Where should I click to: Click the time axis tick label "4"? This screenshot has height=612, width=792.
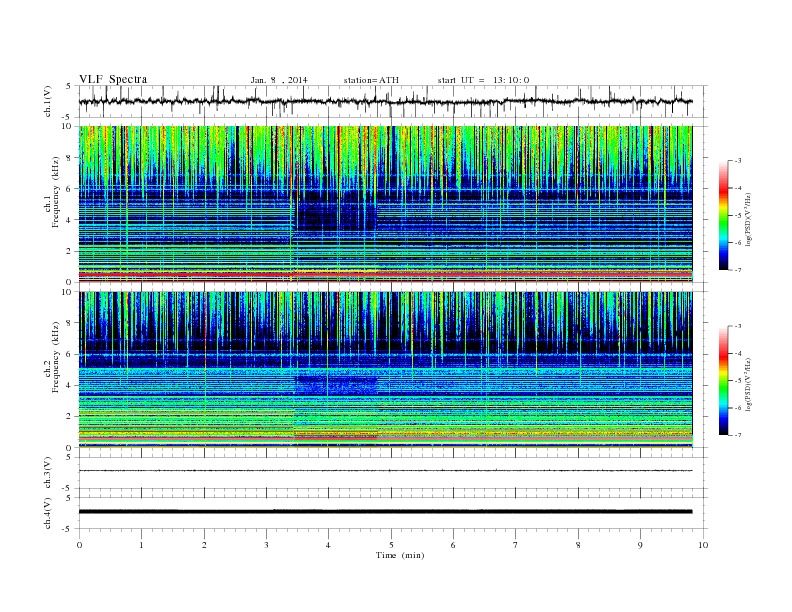328,545
